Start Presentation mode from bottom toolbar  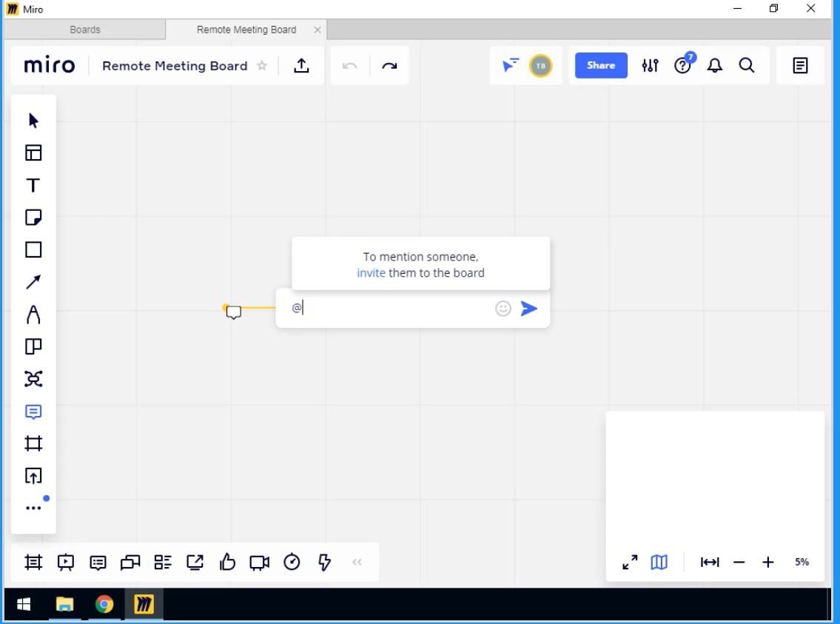(66, 563)
